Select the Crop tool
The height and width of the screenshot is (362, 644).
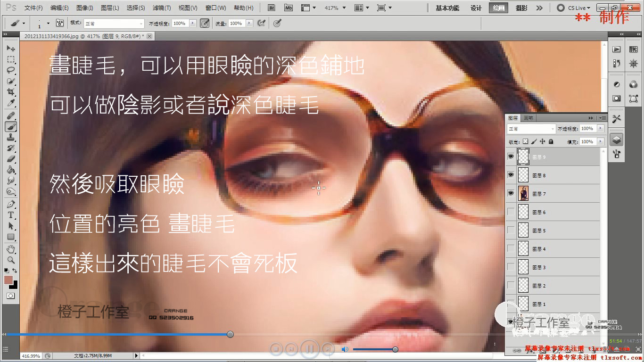[x=11, y=92]
